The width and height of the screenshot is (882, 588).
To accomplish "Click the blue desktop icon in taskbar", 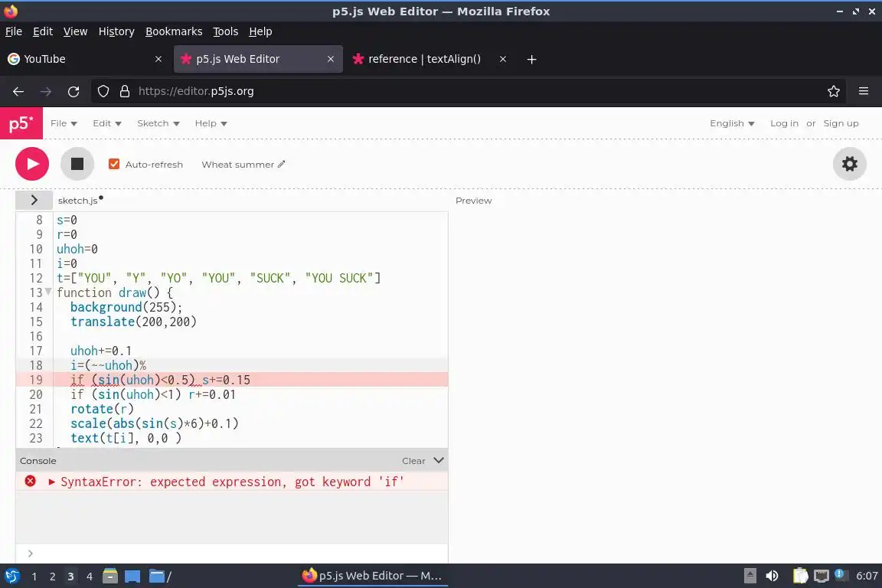I will coord(132,577).
